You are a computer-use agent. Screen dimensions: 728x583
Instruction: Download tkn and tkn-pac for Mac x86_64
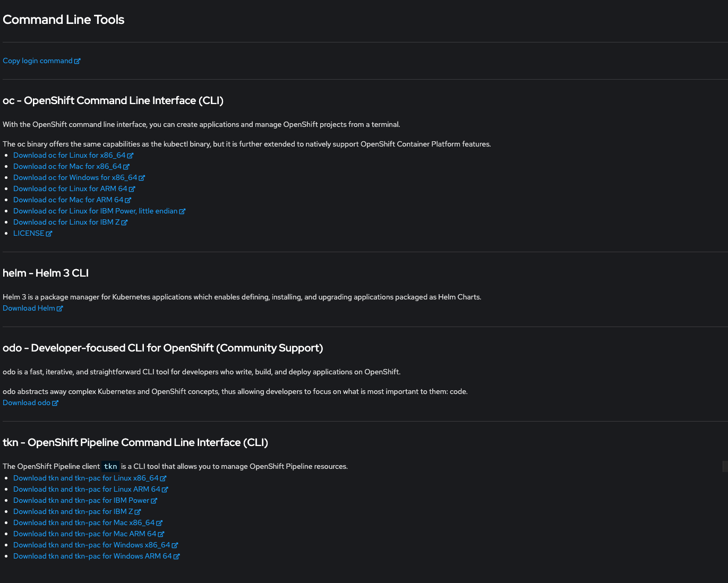(83, 522)
